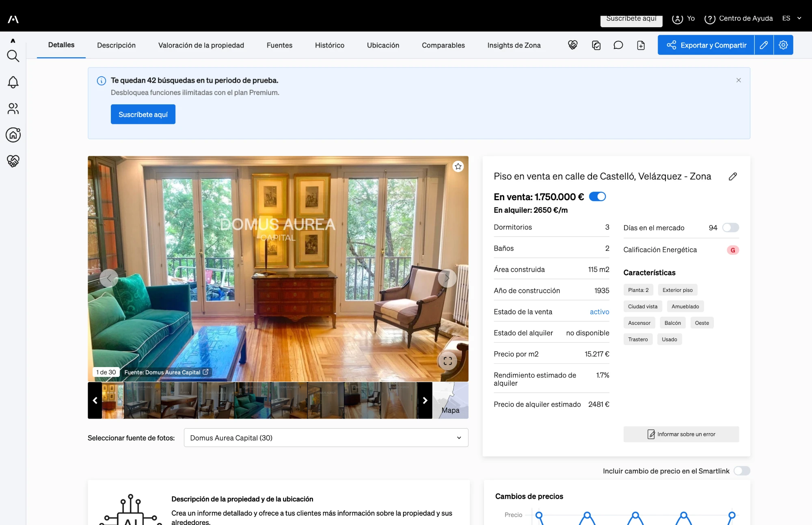Viewport: 812px width, 525px height.
Task: Click the app logo in the top bar
Action: point(13,19)
